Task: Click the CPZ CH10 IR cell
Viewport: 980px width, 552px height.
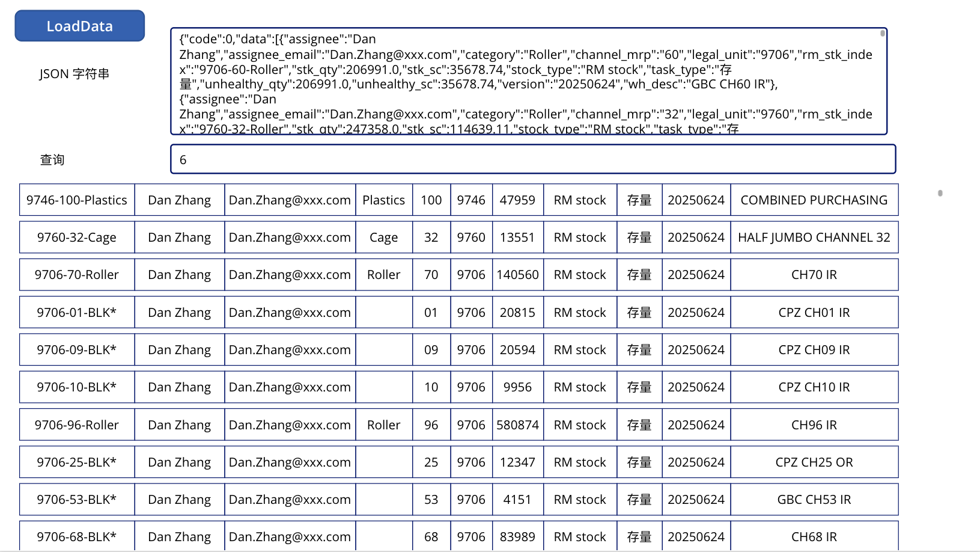Action: (814, 387)
